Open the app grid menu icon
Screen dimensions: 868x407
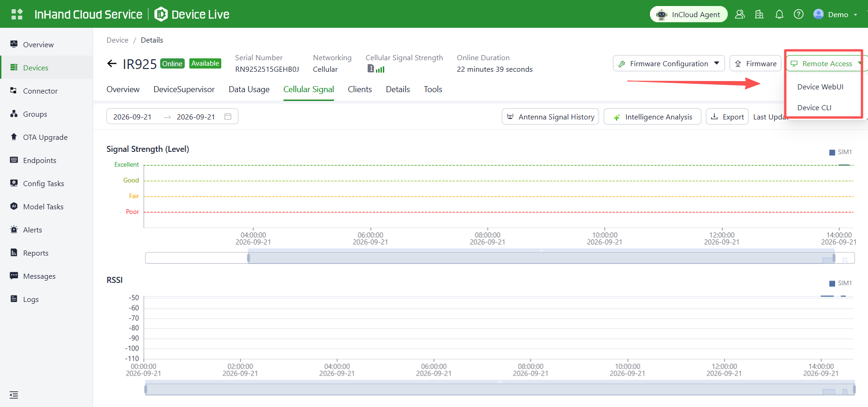[x=17, y=14]
